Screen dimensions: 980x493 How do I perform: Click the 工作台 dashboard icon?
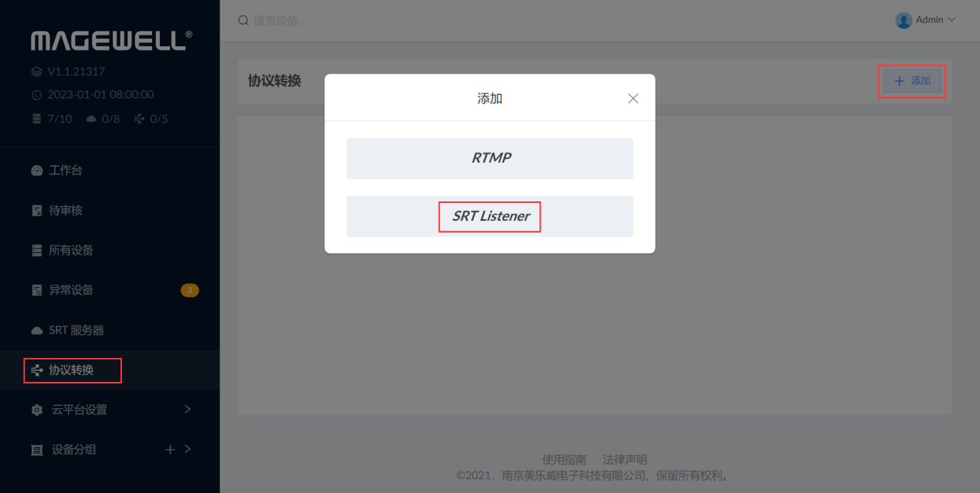[36, 171]
